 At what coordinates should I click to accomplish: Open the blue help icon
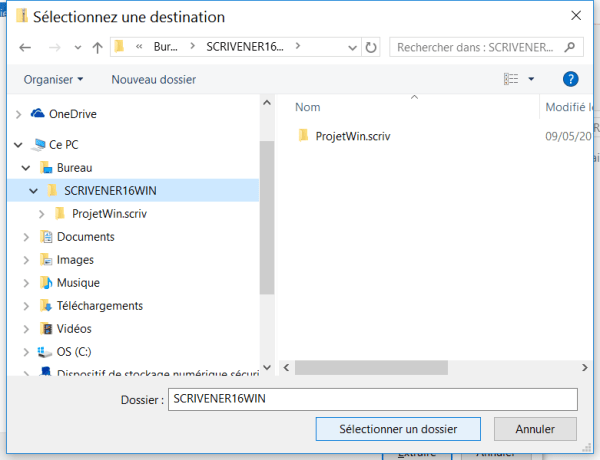point(570,79)
